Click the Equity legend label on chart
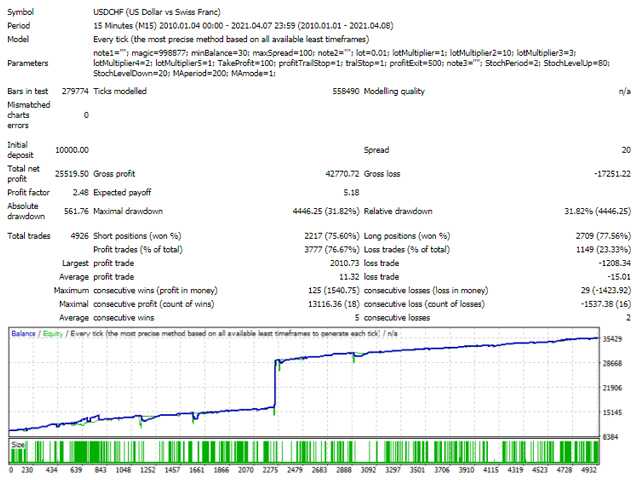Screen dimensions: 640x480 tap(57, 330)
